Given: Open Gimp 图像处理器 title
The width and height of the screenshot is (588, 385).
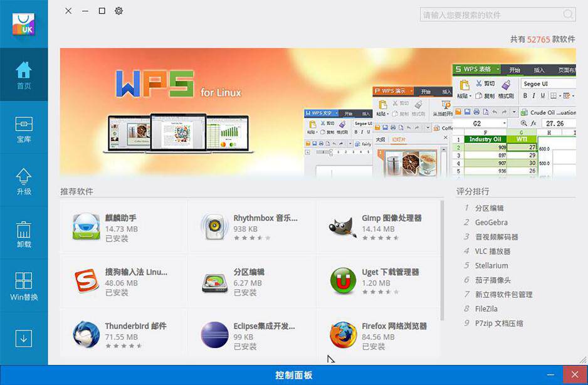Looking at the screenshot, I should [392, 218].
